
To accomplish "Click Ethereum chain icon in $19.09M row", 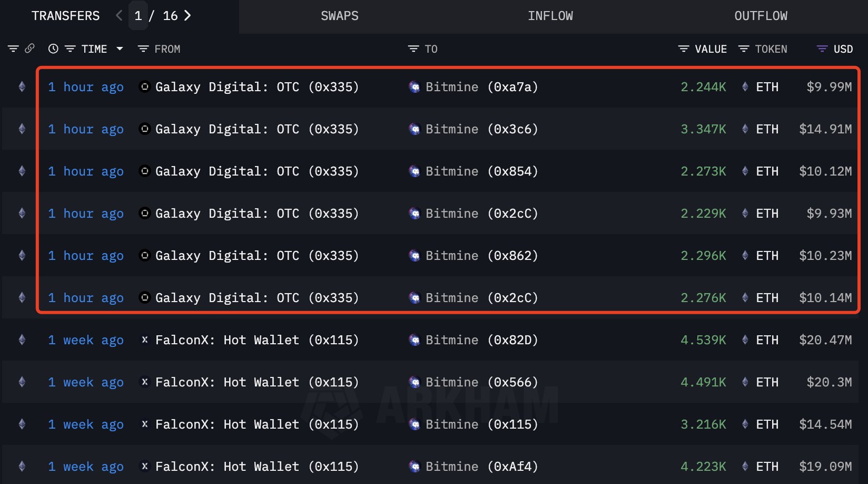I will (x=22, y=466).
